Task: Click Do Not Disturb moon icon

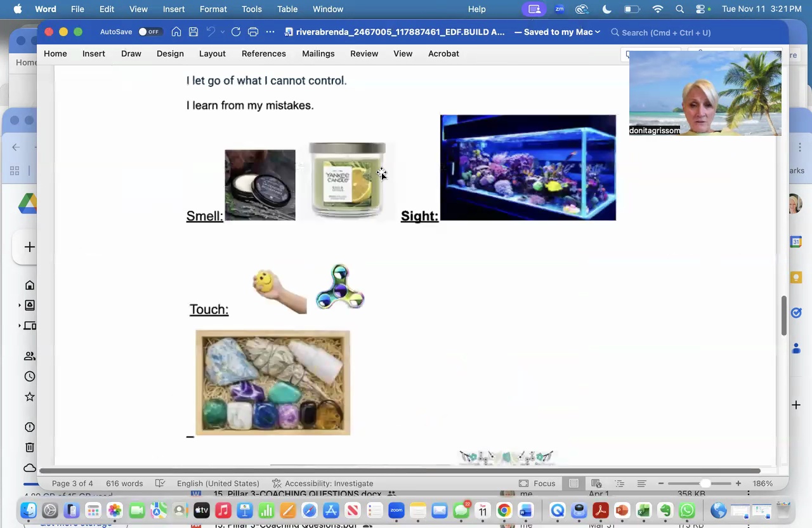Action: point(606,9)
